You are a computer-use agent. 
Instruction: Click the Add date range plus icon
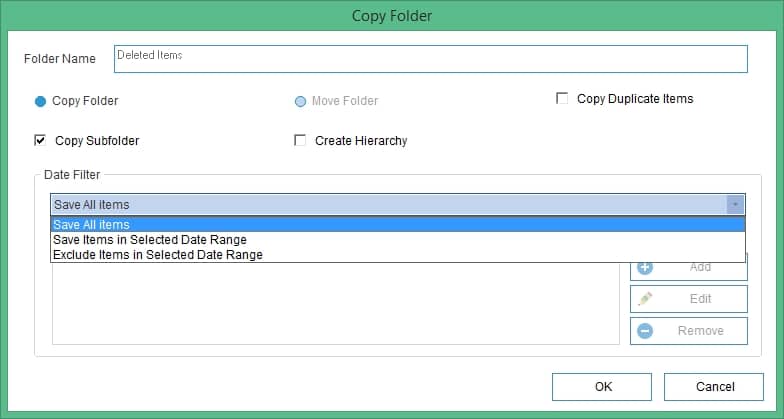click(645, 268)
